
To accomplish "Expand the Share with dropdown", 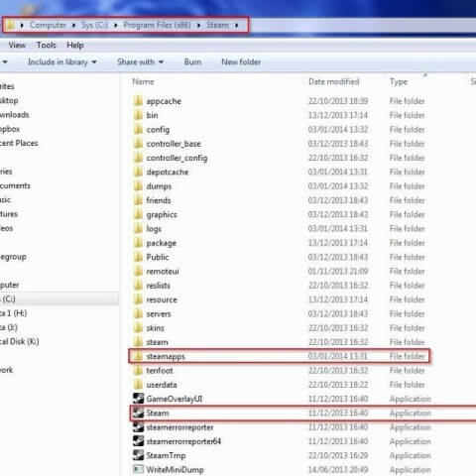I will pyautogui.click(x=141, y=61).
